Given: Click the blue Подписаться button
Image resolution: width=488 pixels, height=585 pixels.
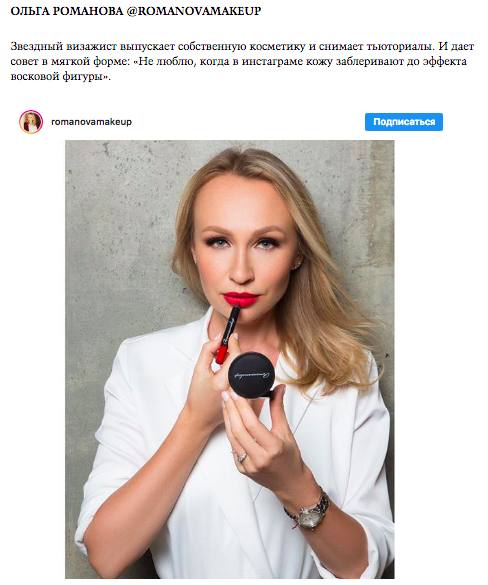Looking at the screenshot, I should tap(404, 122).
